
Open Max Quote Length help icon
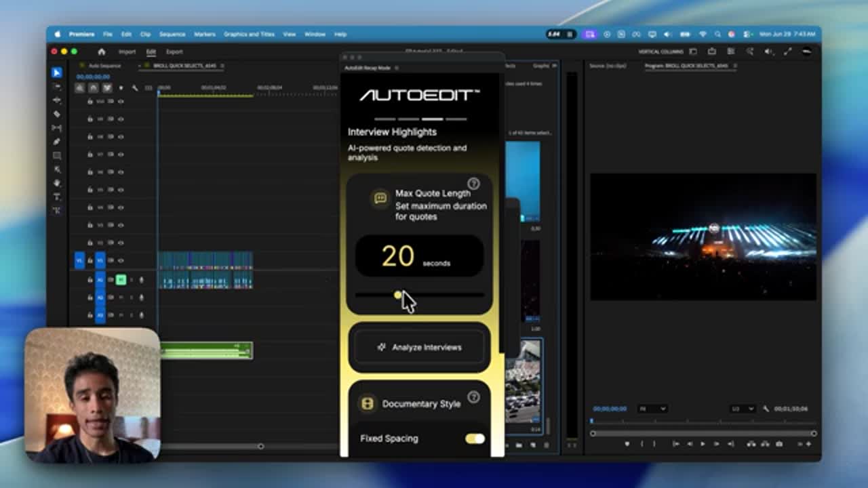473,184
